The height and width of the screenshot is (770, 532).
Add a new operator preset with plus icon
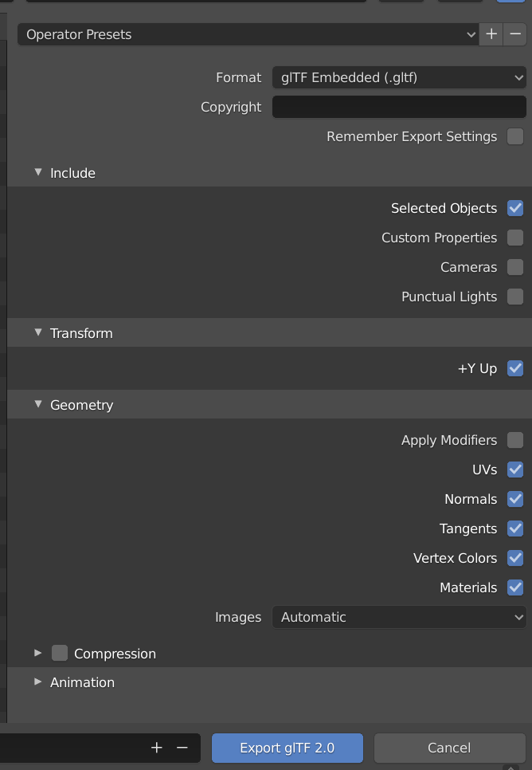[x=491, y=34]
